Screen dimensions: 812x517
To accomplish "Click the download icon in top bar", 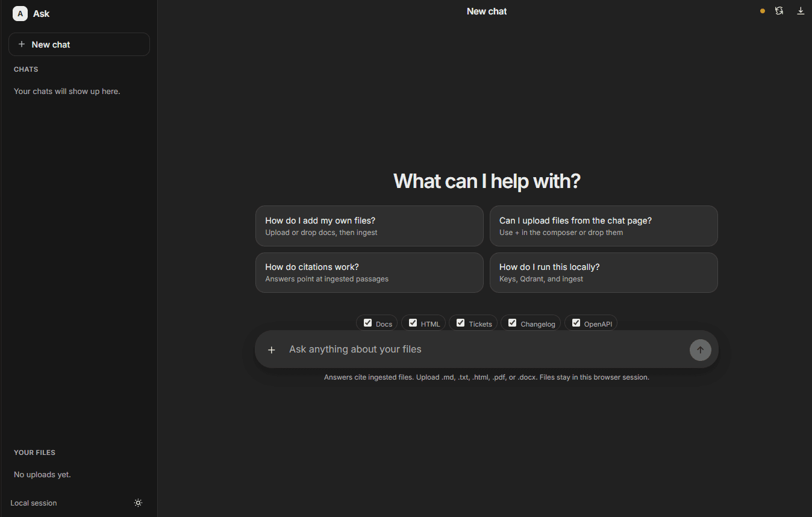I will tap(801, 11).
